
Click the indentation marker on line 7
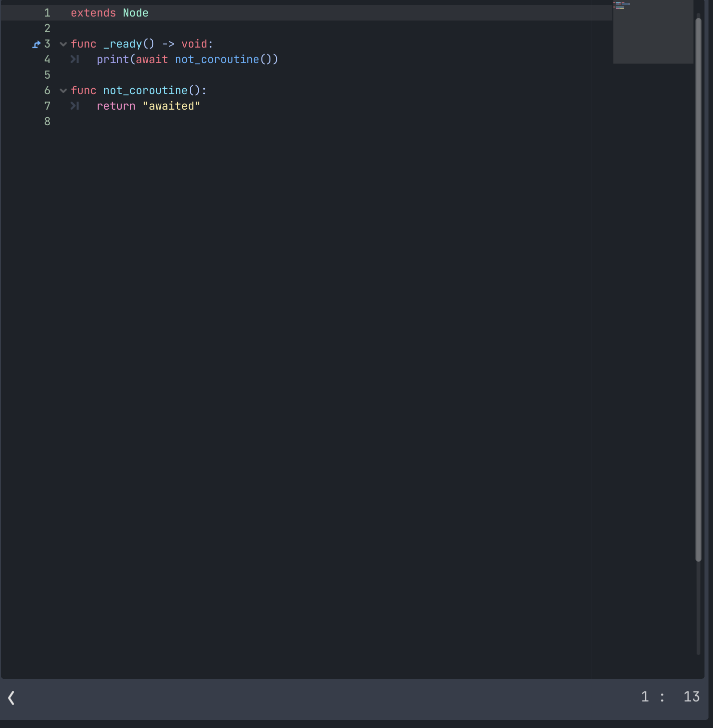(75, 106)
